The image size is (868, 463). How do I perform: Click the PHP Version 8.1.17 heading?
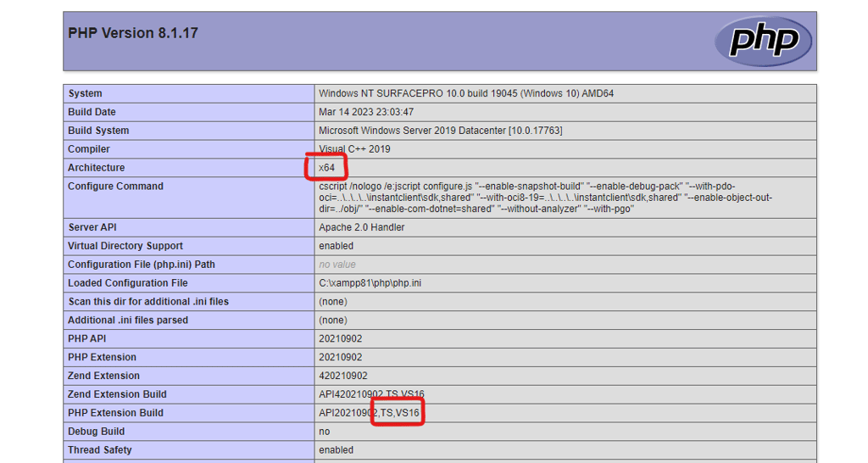click(133, 33)
